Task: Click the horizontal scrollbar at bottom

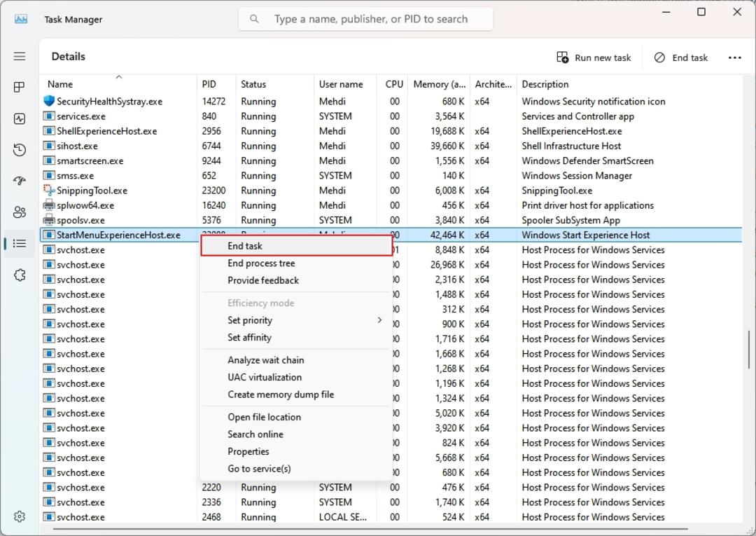Action: tap(370, 529)
